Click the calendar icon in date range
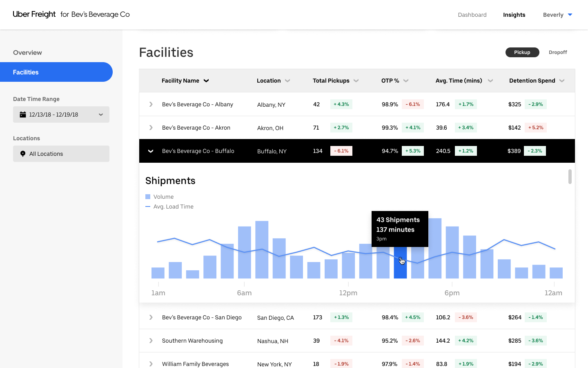 coord(23,114)
